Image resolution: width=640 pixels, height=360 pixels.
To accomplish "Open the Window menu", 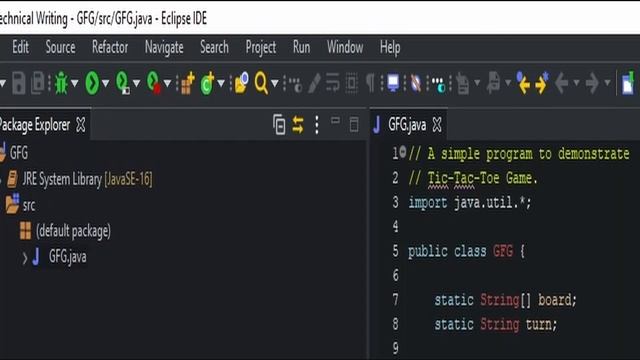I will point(345,47).
